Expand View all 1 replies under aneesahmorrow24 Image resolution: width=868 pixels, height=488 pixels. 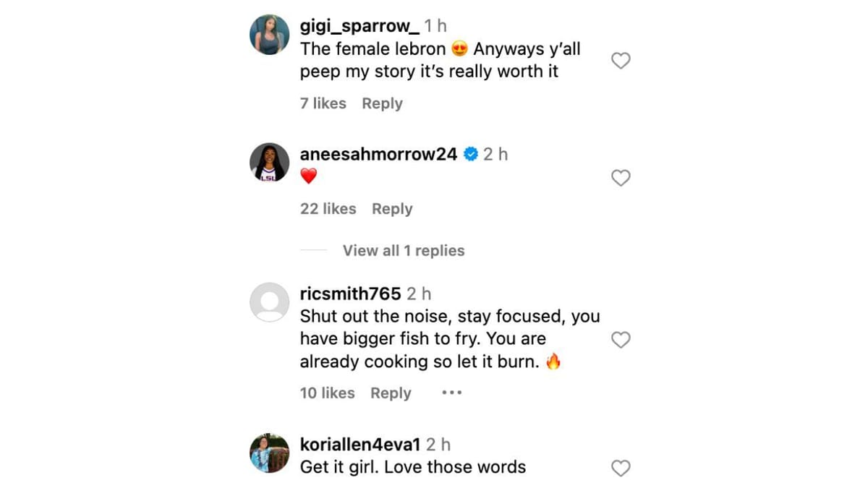[x=403, y=250]
